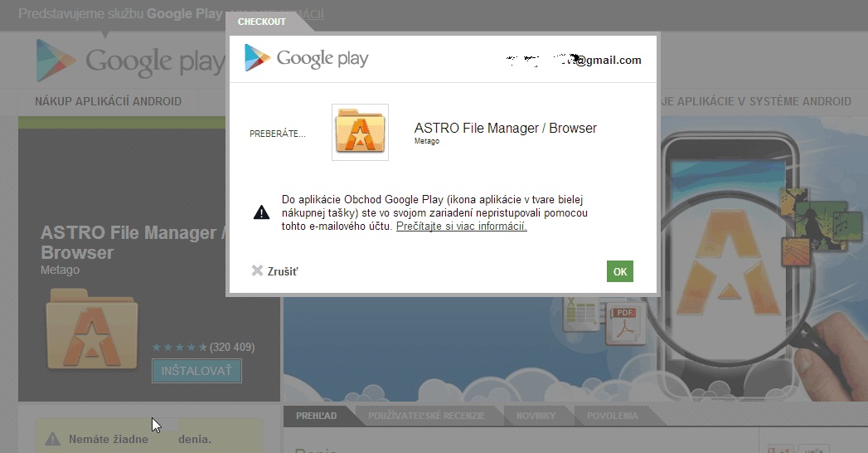Click the warning triangle icon in the dialog
Image resolution: width=868 pixels, height=453 pixels.
[261, 212]
